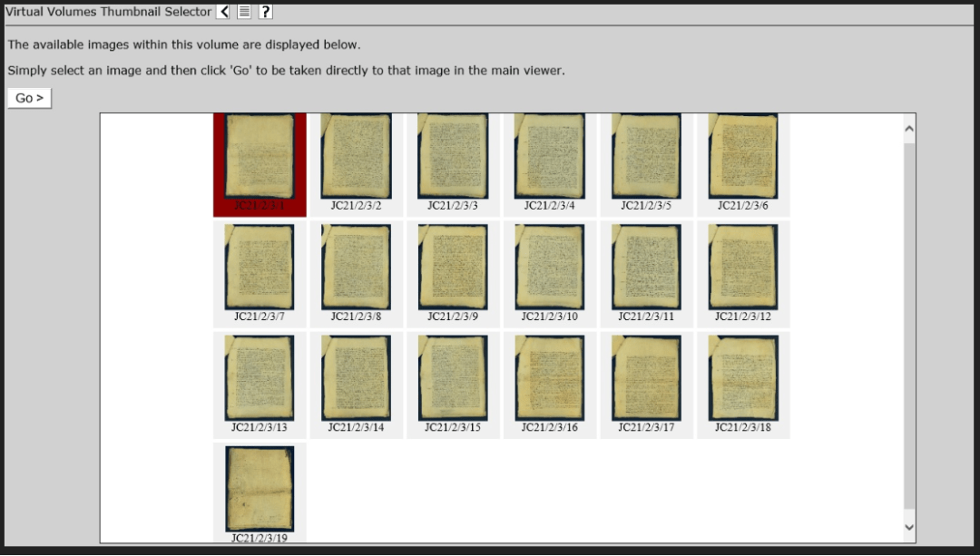The height and width of the screenshot is (556, 980).
Task: Select thumbnail JC21/2/3/15
Action: (x=453, y=378)
